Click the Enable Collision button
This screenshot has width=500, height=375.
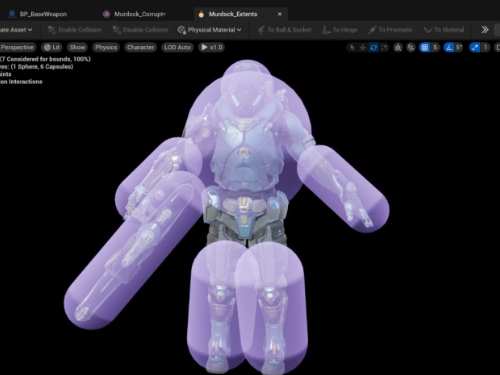tap(74, 30)
